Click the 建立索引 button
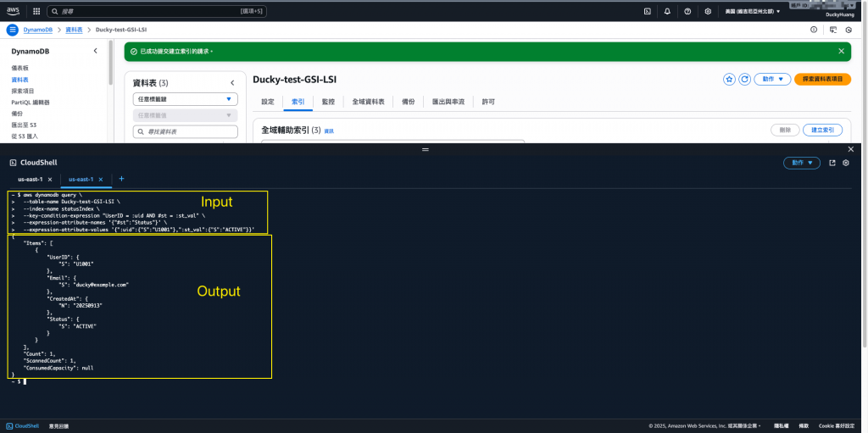The height and width of the screenshot is (433, 868). 822,130
